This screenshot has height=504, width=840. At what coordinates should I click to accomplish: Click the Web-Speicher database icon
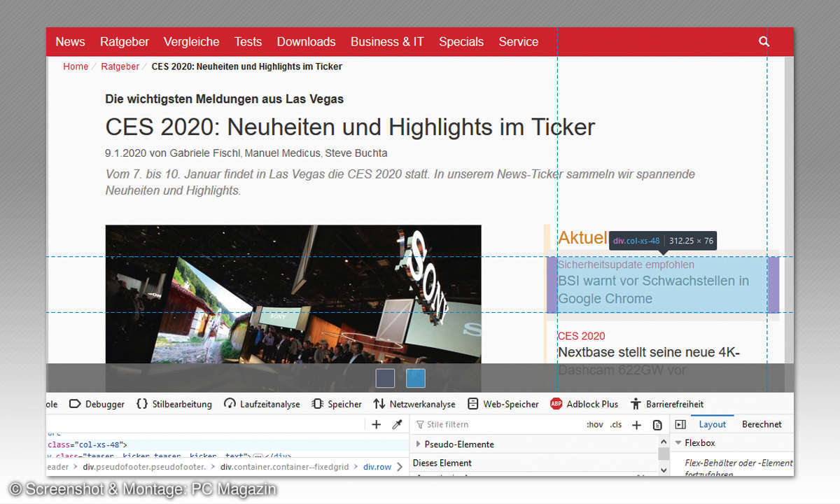coord(473,404)
